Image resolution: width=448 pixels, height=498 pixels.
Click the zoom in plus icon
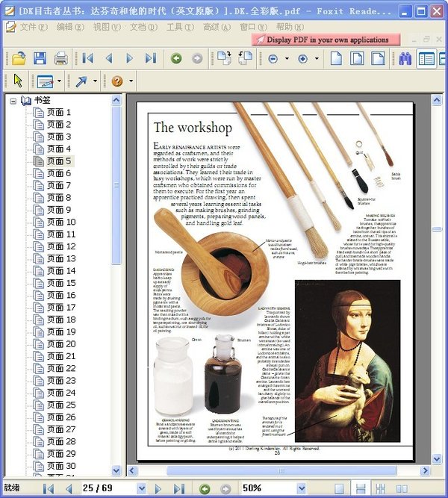(303, 59)
